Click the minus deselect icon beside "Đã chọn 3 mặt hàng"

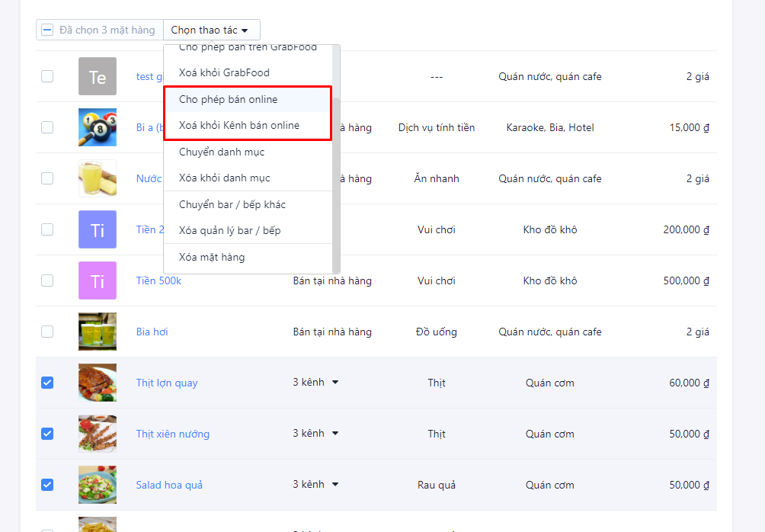(x=48, y=30)
